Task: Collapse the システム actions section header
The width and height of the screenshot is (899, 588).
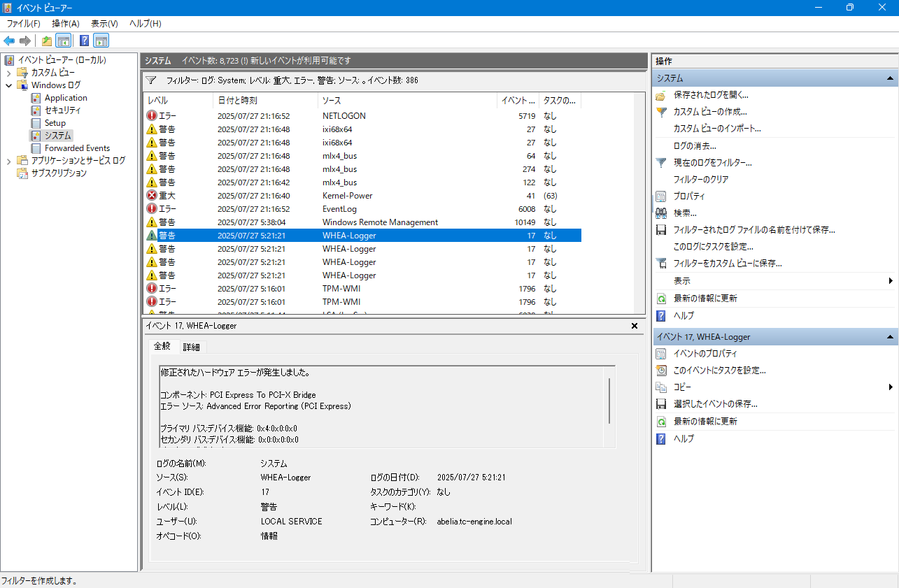Action: (890, 78)
